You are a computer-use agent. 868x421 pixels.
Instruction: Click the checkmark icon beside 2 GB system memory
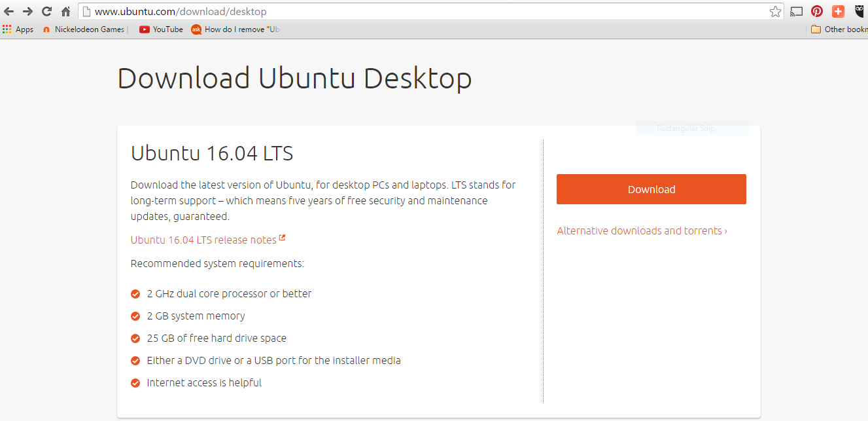tap(135, 316)
